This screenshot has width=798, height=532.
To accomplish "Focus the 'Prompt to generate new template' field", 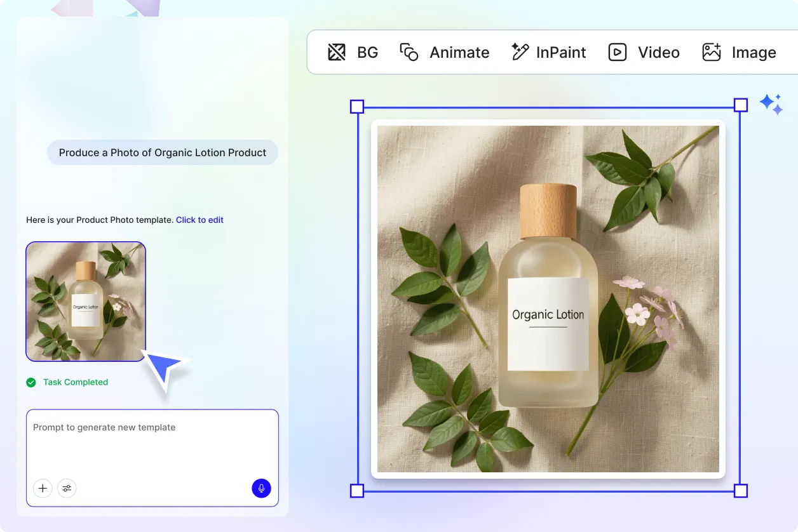I will 152,458.
